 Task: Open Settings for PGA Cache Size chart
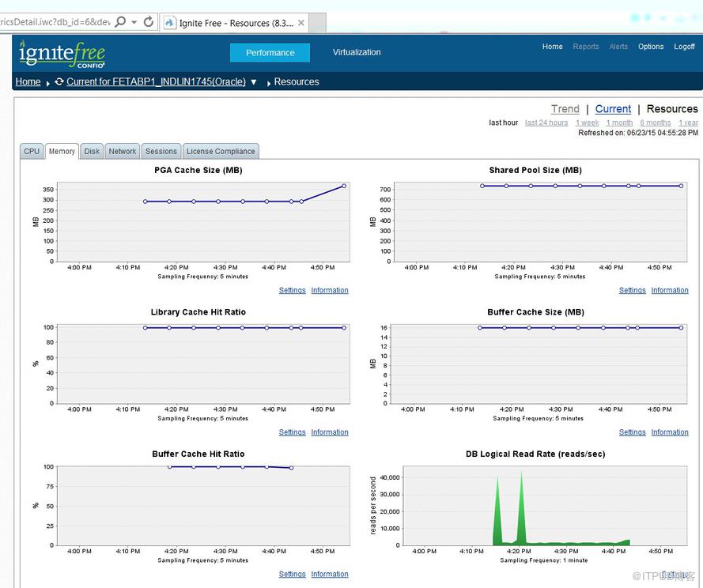pyautogui.click(x=292, y=290)
